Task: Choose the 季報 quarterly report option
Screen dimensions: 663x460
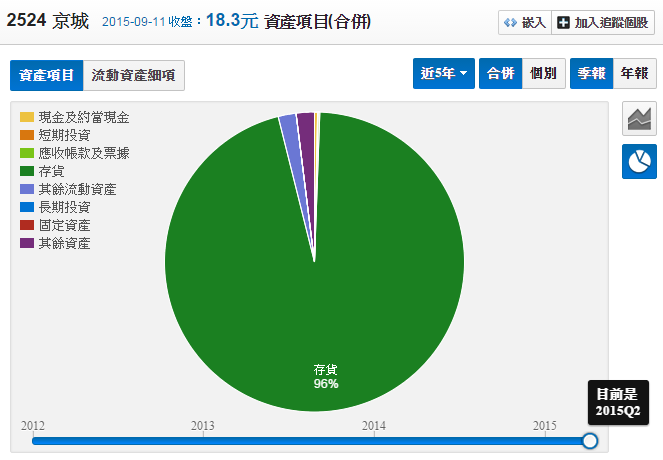Action: (x=591, y=74)
